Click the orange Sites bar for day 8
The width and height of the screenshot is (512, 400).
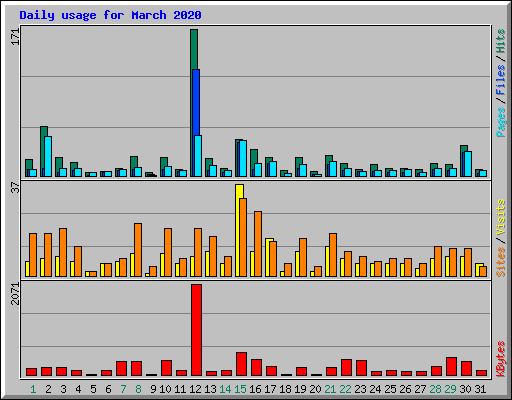click(138, 250)
